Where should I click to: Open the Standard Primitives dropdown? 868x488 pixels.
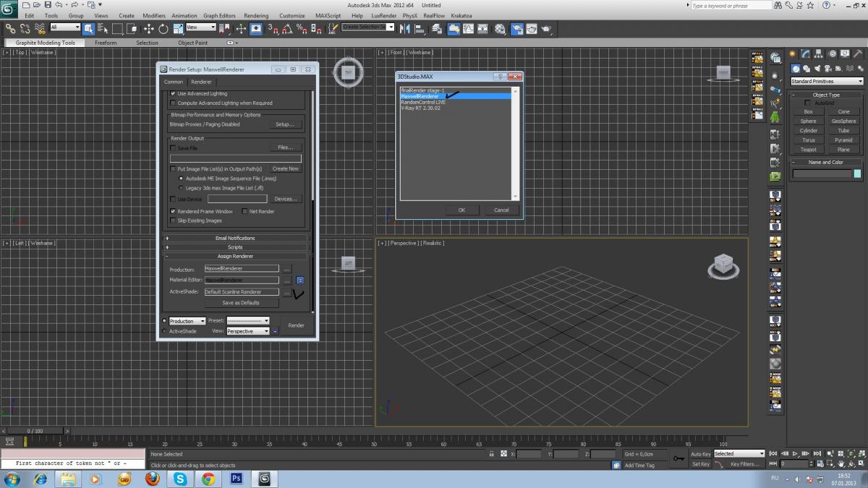(827, 82)
